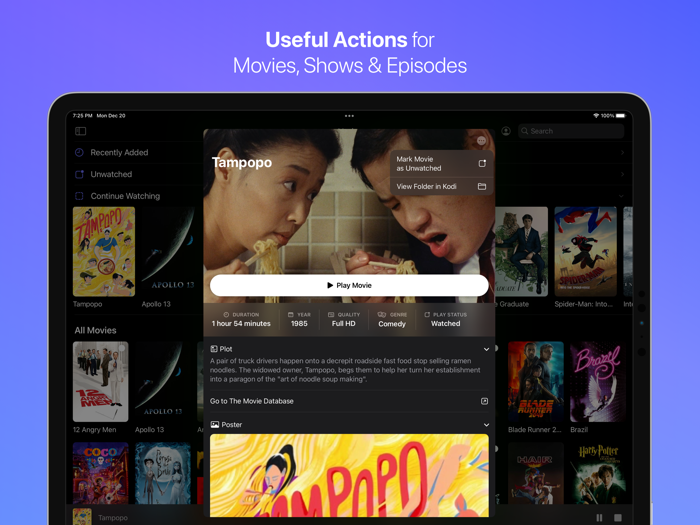
Task: Collapse the Poster section chevron
Action: (x=486, y=425)
